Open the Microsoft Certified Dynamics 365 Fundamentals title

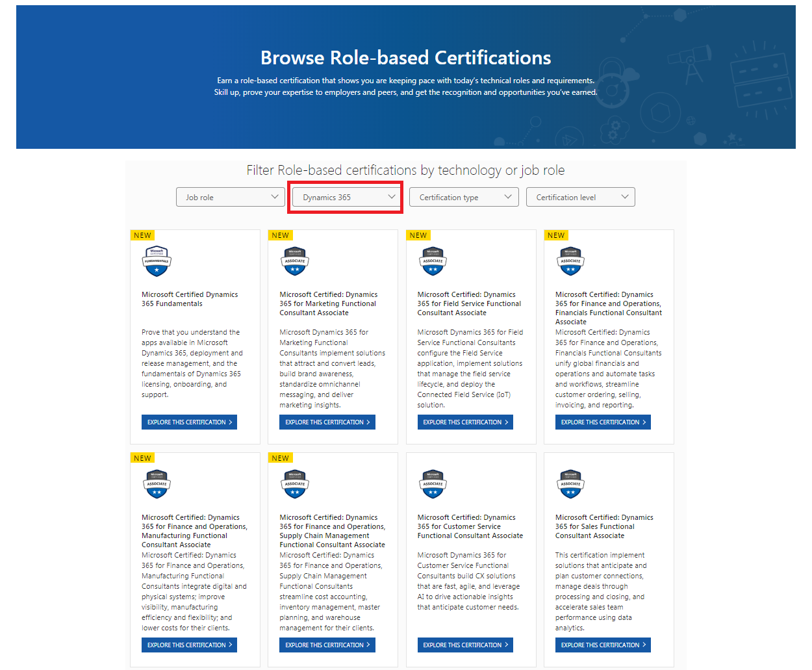tap(190, 299)
